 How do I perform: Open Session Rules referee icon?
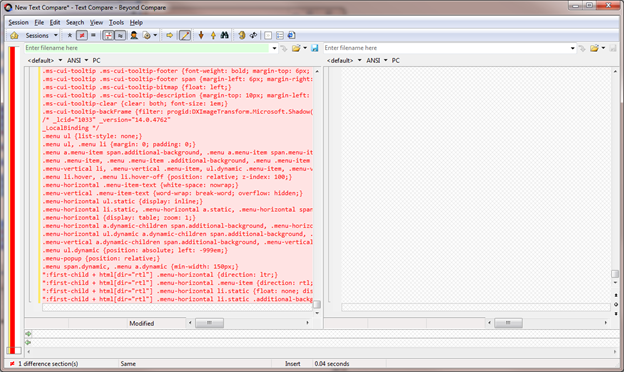[x=134, y=35]
